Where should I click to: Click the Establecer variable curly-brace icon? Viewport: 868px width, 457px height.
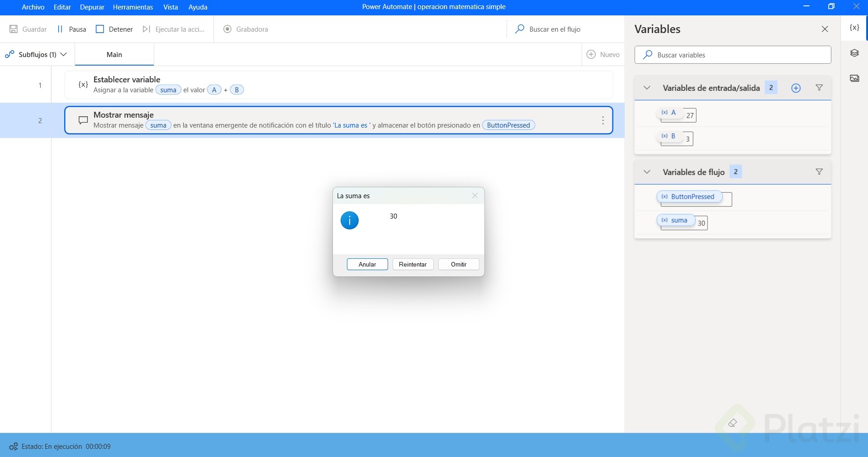point(83,85)
